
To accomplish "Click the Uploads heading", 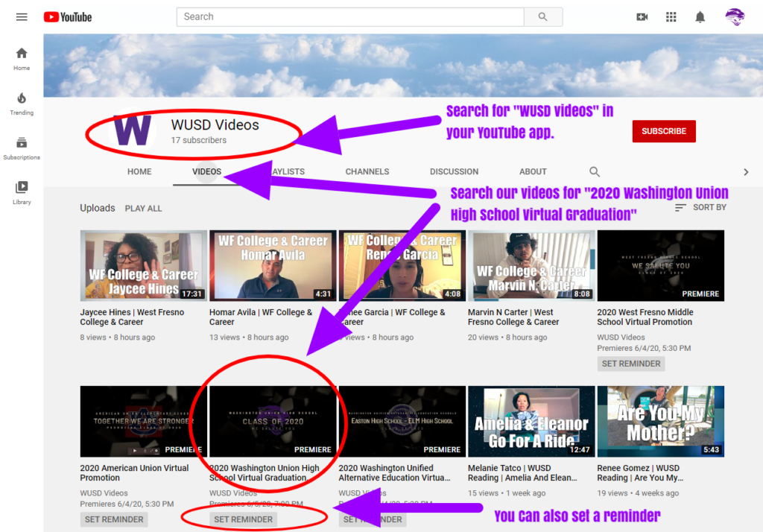I will coord(98,208).
